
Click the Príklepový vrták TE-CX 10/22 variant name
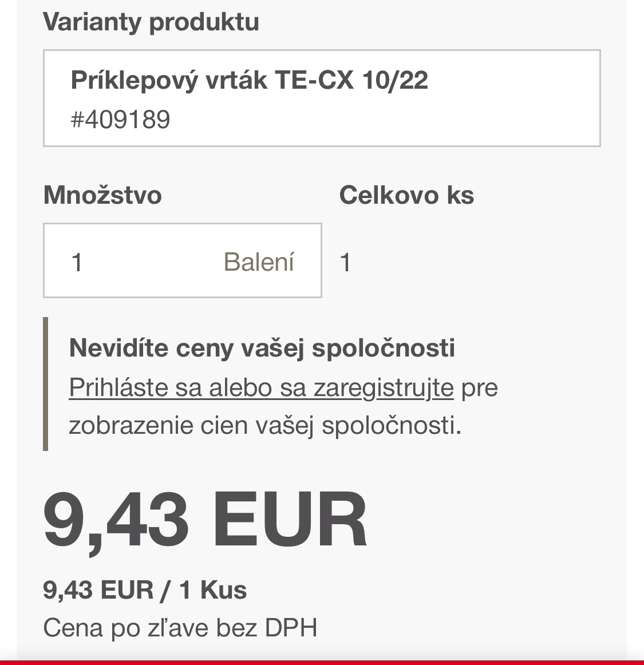[249, 80]
